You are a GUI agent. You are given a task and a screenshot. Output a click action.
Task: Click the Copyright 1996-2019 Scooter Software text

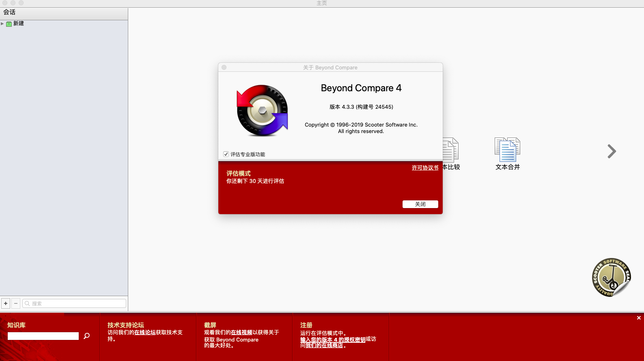point(361,125)
